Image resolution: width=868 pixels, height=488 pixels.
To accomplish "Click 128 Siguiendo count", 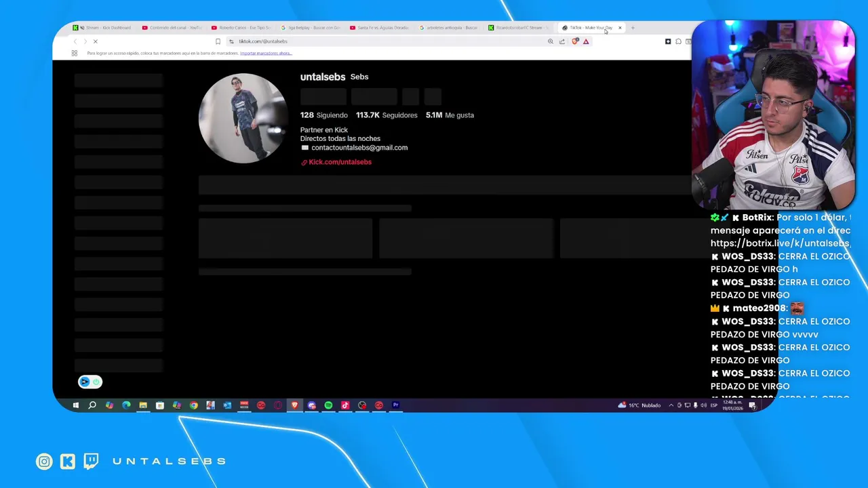I will coord(324,115).
